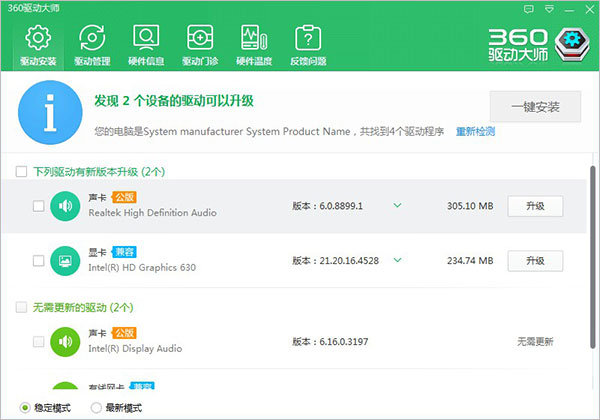Click the blue info icon
Viewport: 600px width, 420px height.
point(49,116)
